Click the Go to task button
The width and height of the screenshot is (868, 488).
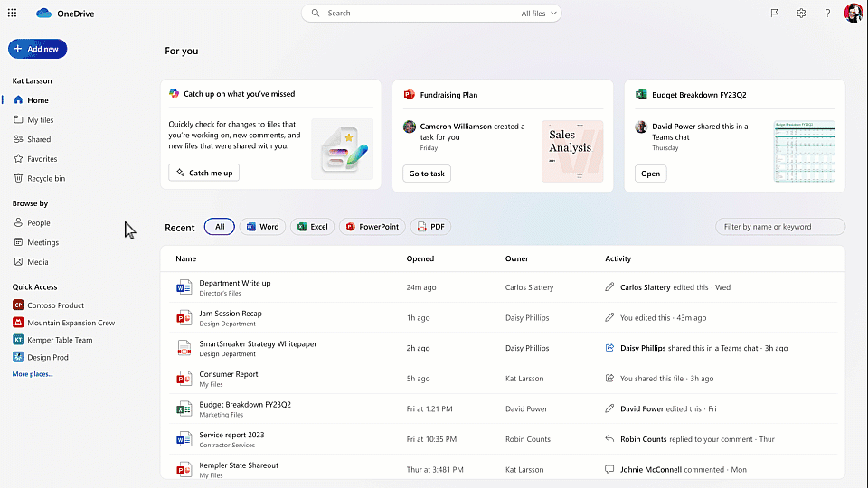(427, 174)
